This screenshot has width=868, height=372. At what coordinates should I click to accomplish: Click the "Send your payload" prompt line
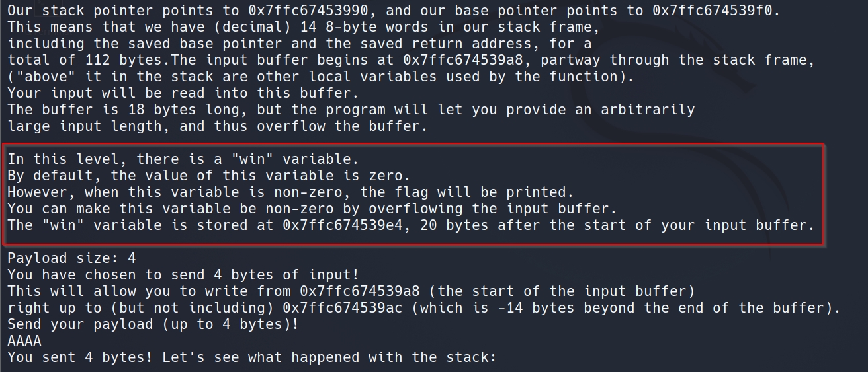(x=153, y=324)
